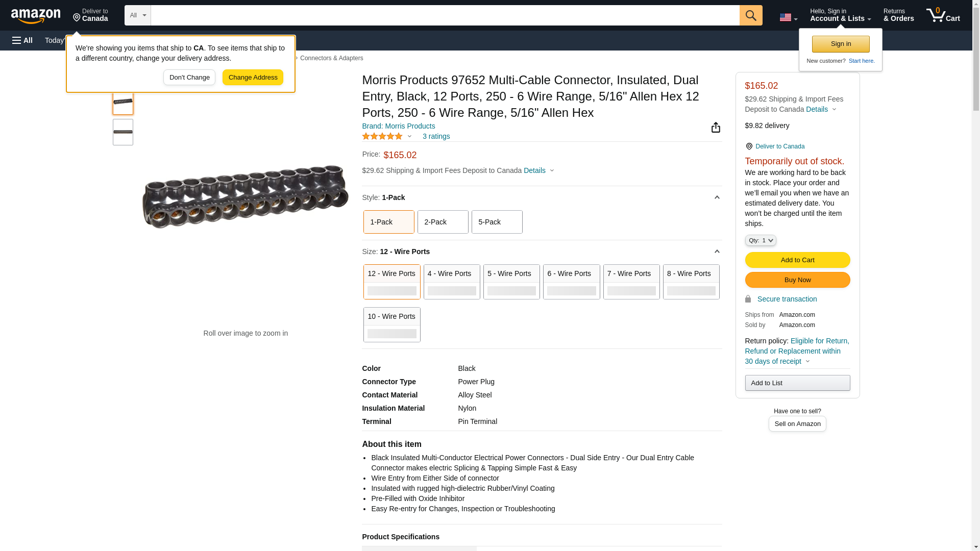Screen dimensions: 980x551
Task: Select the 5-Pack style option
Action: pos(497,222)
